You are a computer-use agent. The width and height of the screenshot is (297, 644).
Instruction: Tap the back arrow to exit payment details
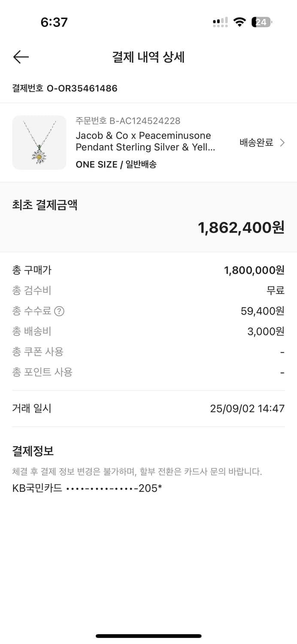(21, 57)
